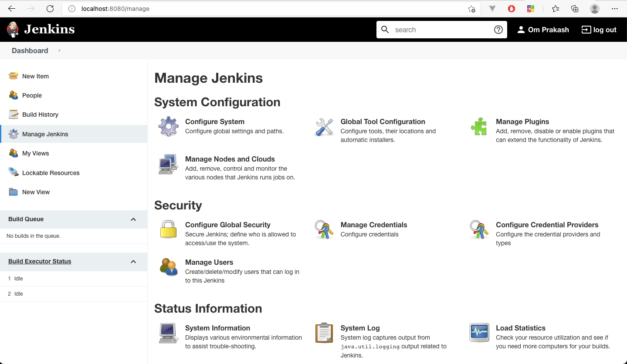The height and width of the screenshot is (364, 627).
Task: Click the Manage Jenkins gear icon in sidebar
Action: [x=14, y=134]
